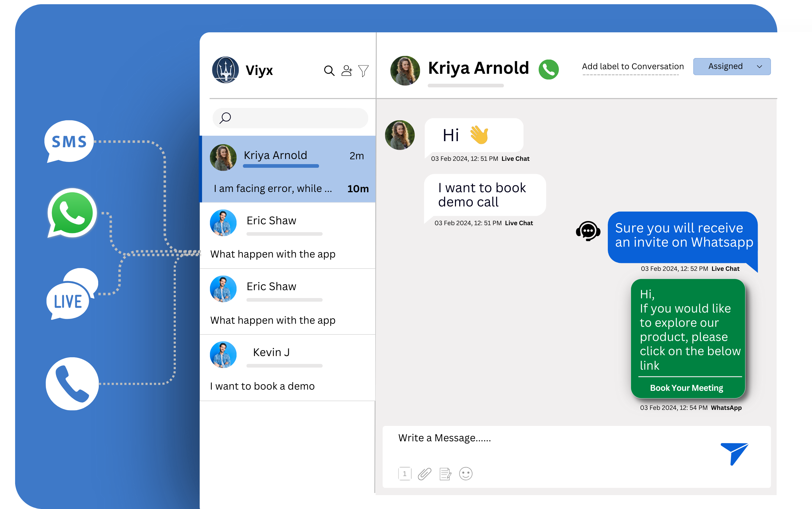
Task: Click the 2m time label
Action: point(356,156)
